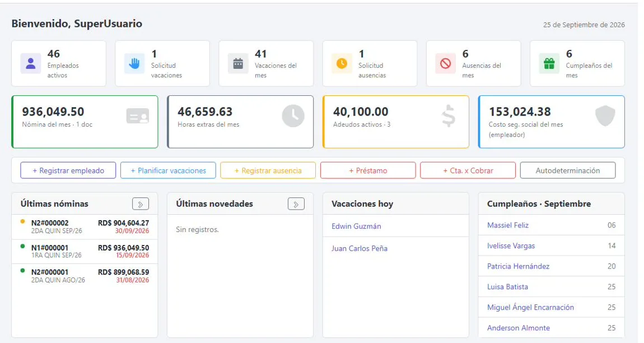
Task: Open the Adeudos activos 40,100.00 card
Action: click(396, 122)
